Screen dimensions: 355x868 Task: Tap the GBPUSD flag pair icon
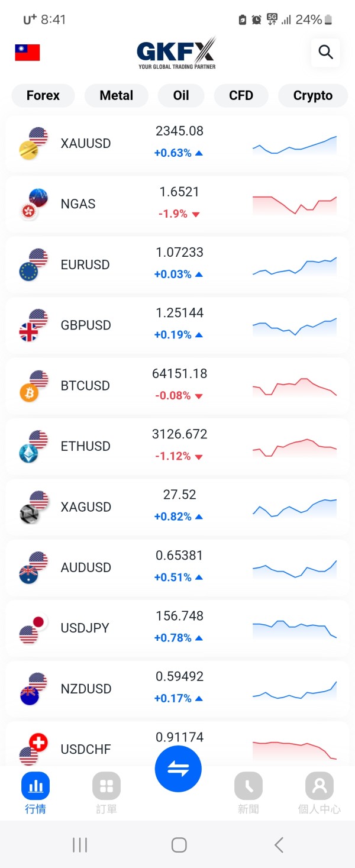[x=33, y=325]
